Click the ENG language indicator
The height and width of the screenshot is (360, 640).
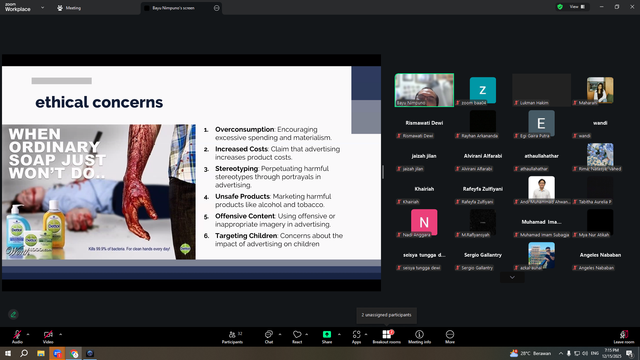[595, 353]
